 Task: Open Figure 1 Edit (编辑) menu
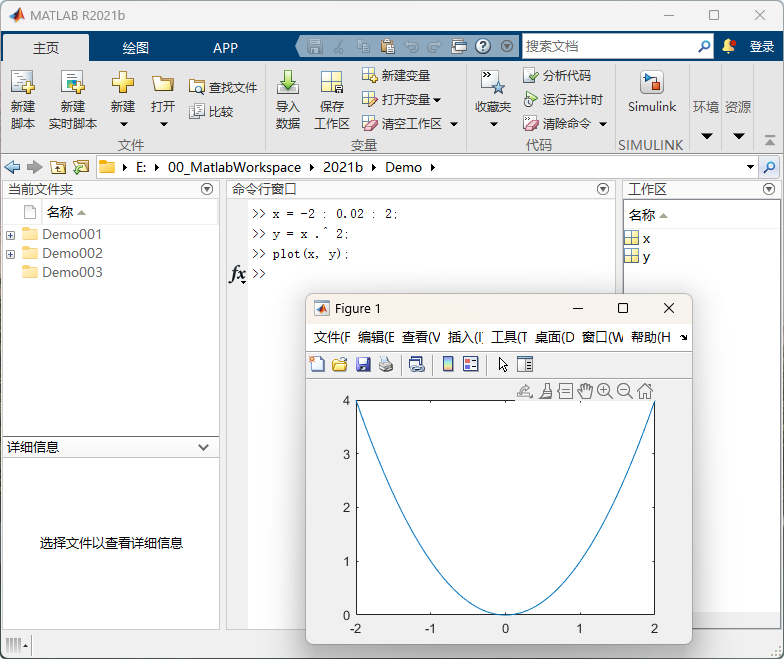[x=376, y=338]
